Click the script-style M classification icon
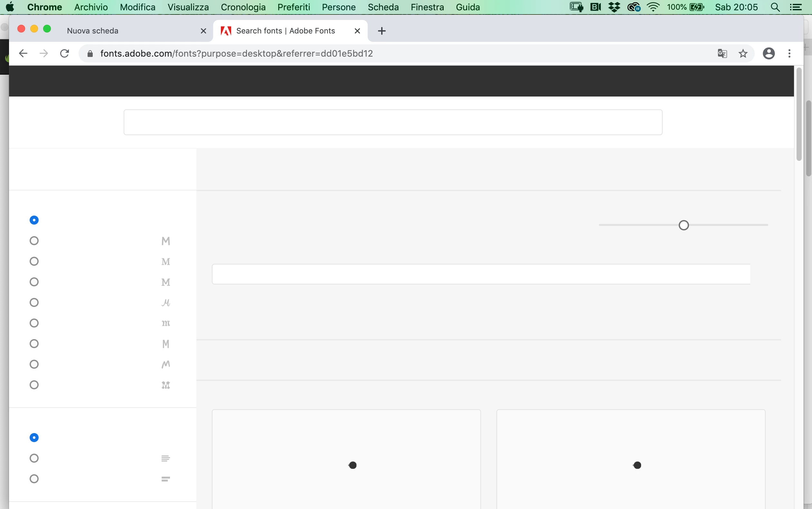The width and height of the screenshot is (812, 509). (x=166, y=303)
